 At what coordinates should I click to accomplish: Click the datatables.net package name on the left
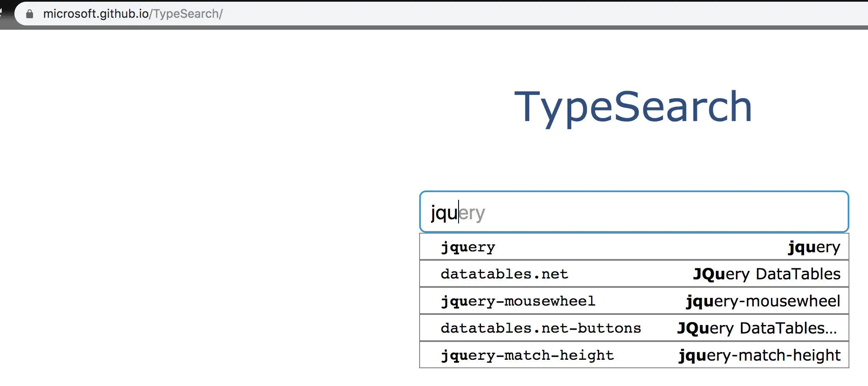coord(504,273)
